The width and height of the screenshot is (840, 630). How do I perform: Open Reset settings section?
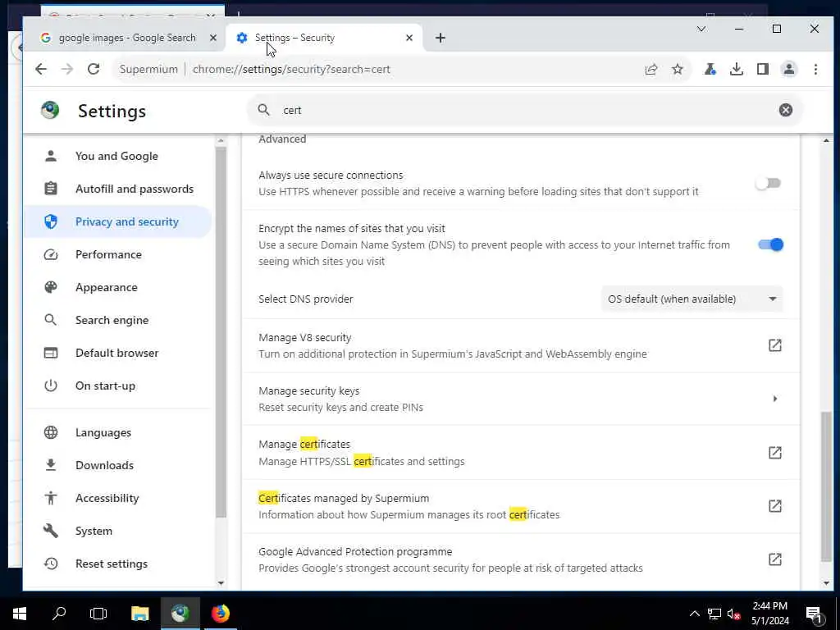pos(116,564)
